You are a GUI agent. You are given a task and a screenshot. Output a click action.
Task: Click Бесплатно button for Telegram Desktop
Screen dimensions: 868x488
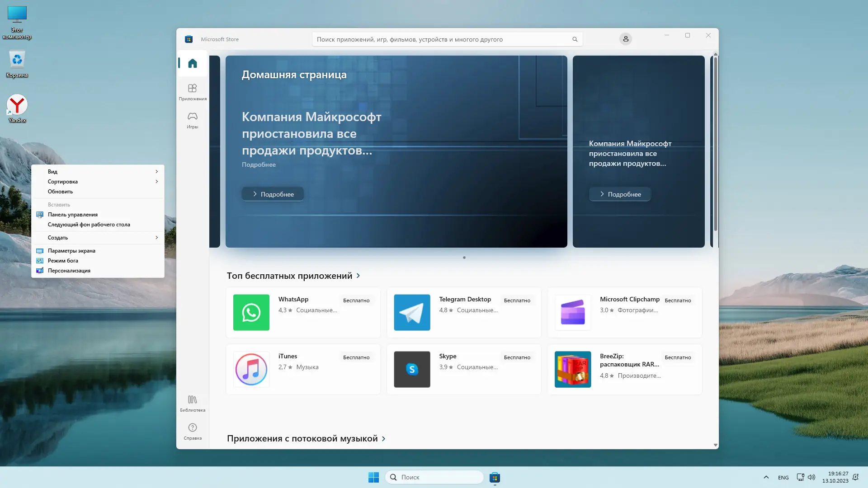(517, 300)
